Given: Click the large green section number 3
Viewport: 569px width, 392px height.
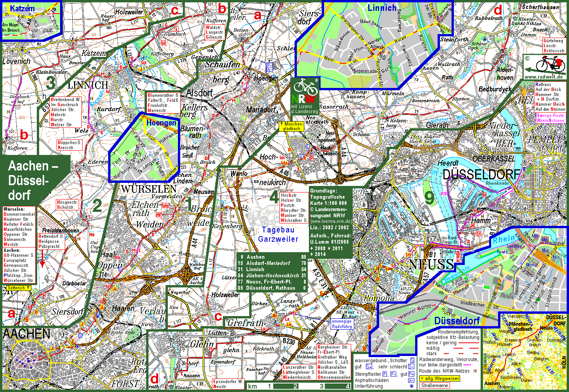Looking at the screenshot, I should click(x=50, y=83).
